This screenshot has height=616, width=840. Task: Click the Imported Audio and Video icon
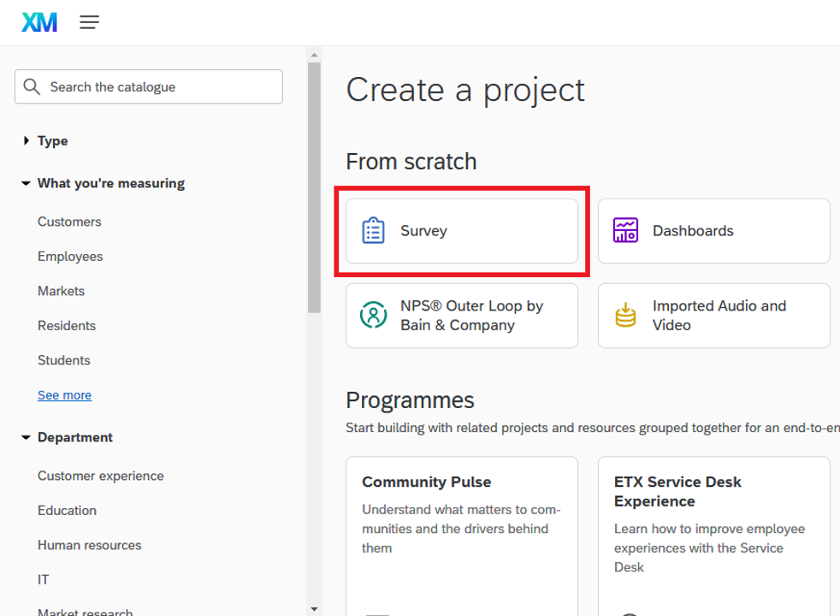click(625, 316)
